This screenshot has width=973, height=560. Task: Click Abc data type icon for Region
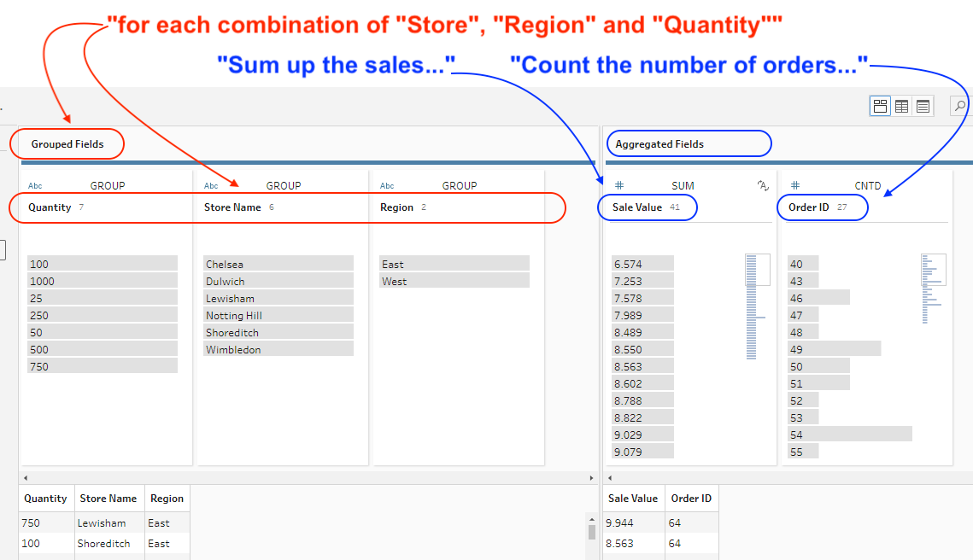387,186
